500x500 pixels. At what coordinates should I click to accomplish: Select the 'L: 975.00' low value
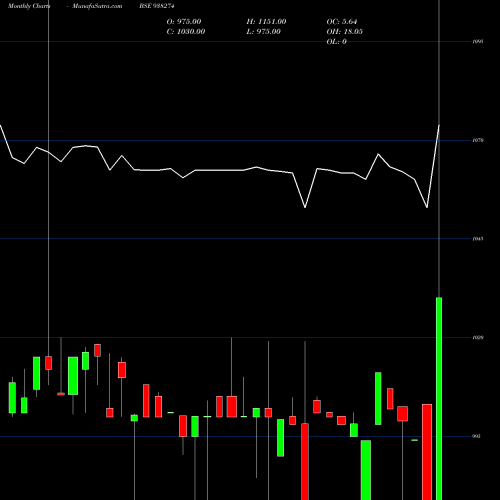(263, 32)
